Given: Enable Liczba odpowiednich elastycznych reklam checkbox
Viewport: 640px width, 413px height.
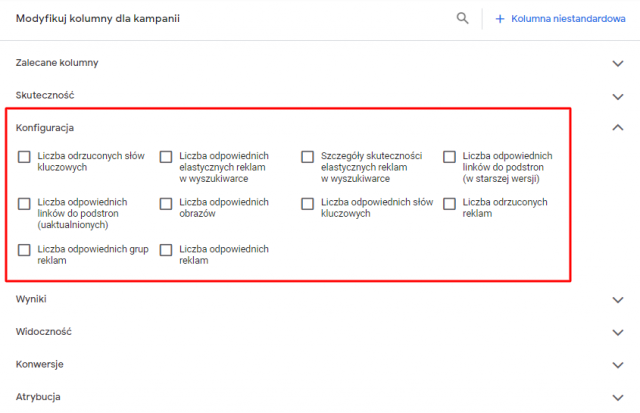Looking at the screenshot, I should pyautogui.click(x=166, y=157).
